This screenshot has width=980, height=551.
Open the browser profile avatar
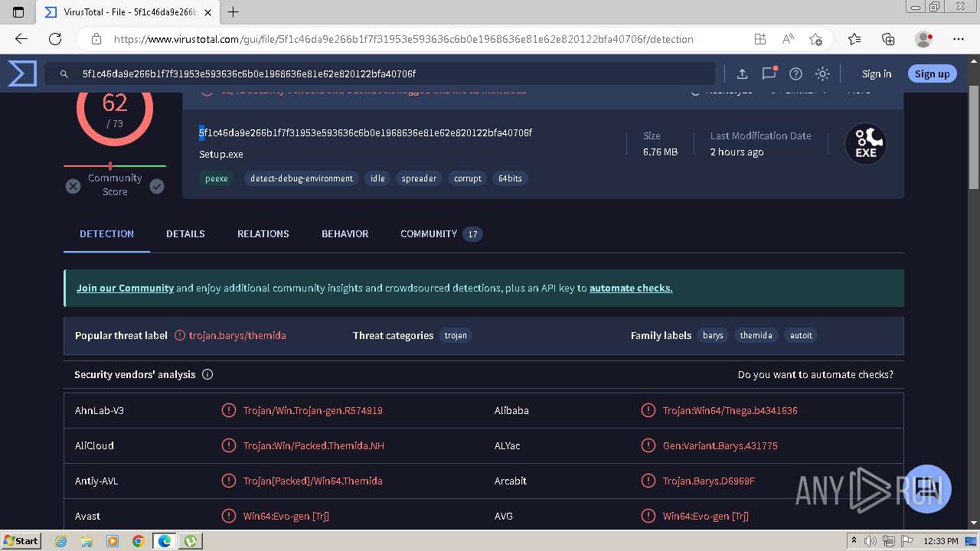click(923, 39)
